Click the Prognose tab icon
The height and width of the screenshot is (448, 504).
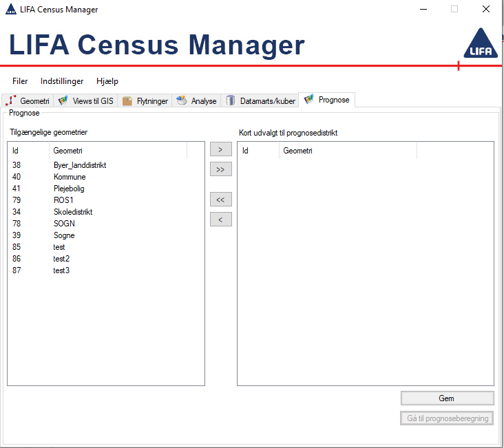click(x=308, y=99)
